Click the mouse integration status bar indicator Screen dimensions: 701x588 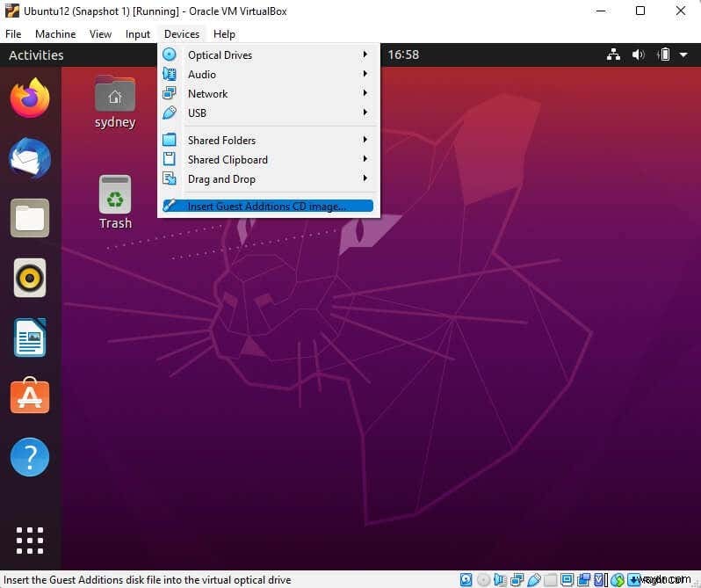coord(618,580)
